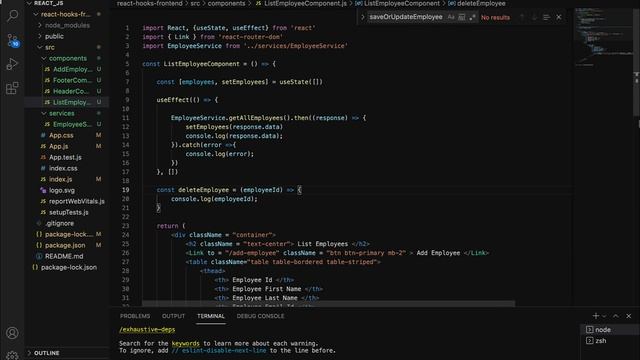Open the Extensions view

coord(12,88)
